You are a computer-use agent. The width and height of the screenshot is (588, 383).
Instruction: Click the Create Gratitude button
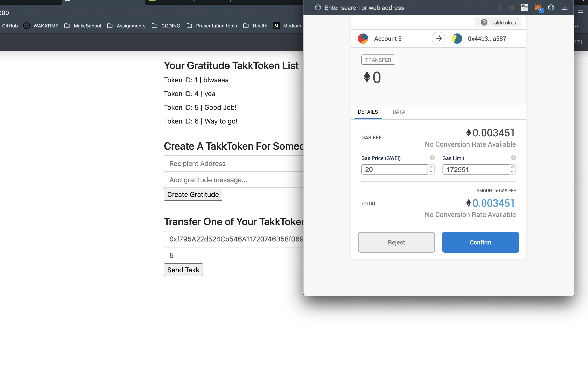pyautogui.click(x=193, y=194)
